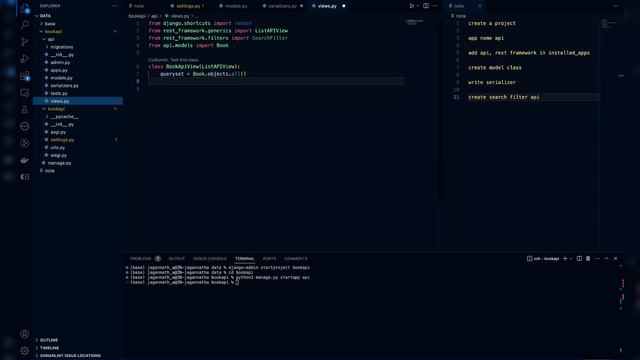Open the Run and Debug view
The height and width of the screenshot is (360, 640).
pyautogui.click(x=25, y=58)
